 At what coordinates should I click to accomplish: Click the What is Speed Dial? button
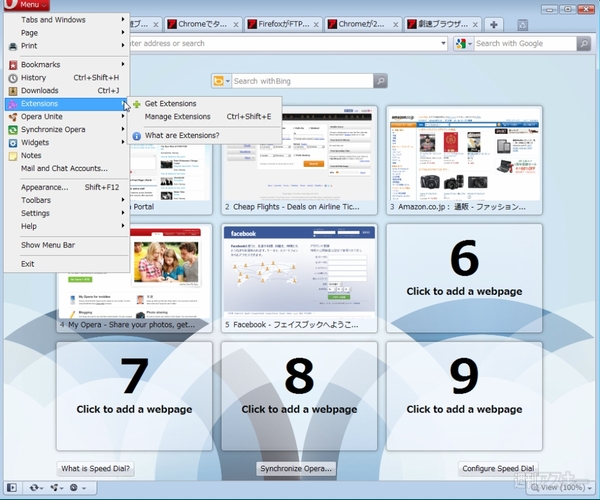tap(96, 469)
